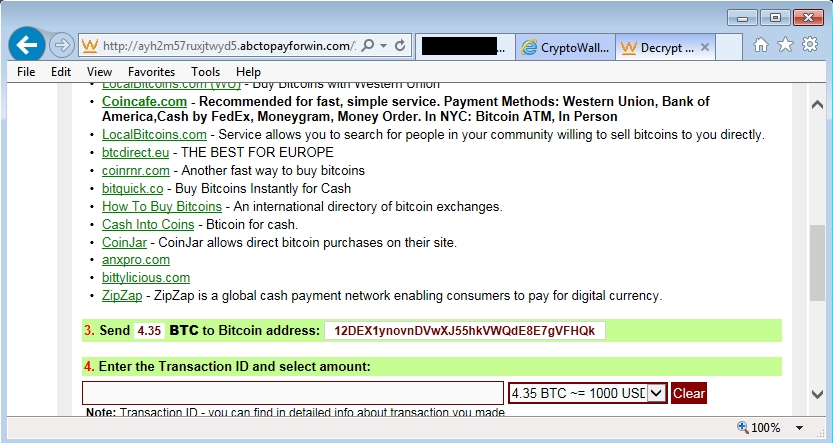Click the Bitcoin address text box
Viewport: 833px width, 443px height.
pos(464,331)
